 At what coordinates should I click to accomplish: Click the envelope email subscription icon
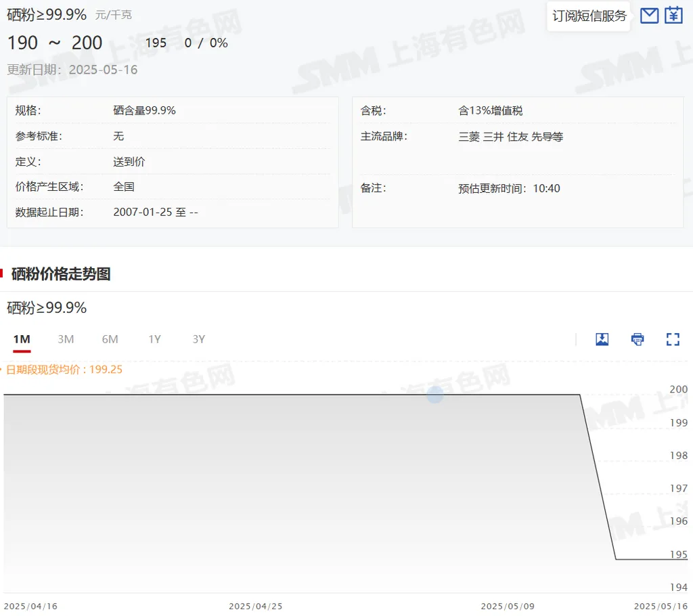649,16
